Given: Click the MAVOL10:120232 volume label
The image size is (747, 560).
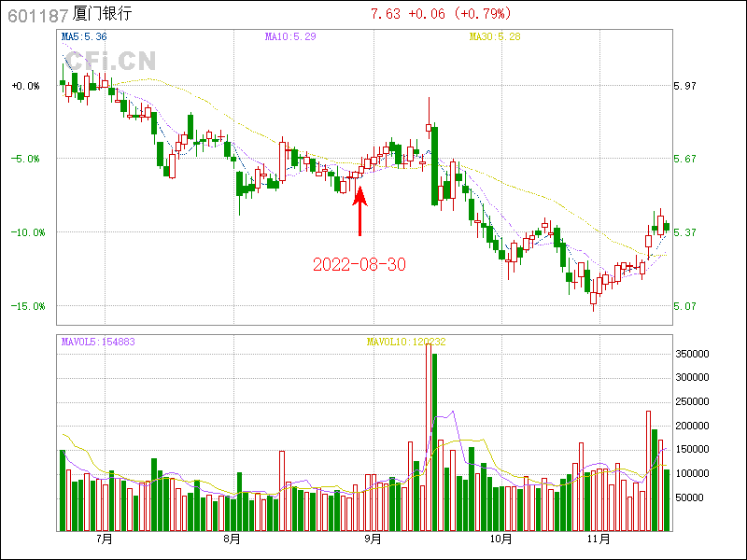Looking at the screenshot, I should point(406,342).
